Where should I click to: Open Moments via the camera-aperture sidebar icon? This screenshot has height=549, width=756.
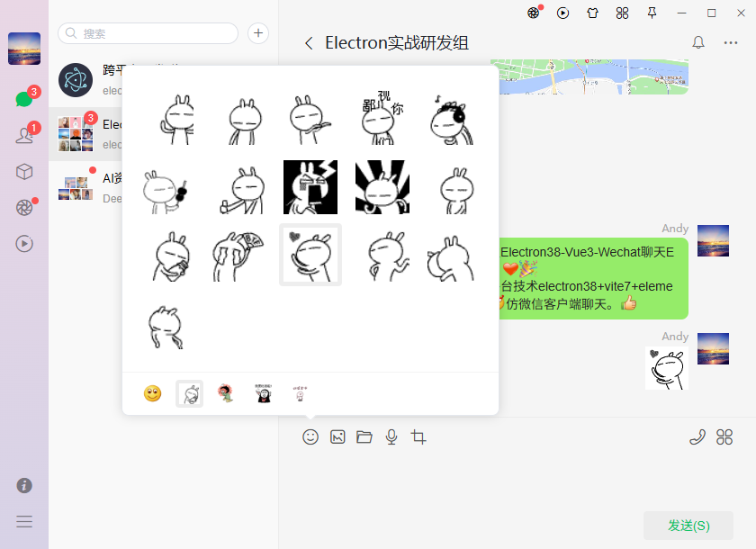(23, 208)
